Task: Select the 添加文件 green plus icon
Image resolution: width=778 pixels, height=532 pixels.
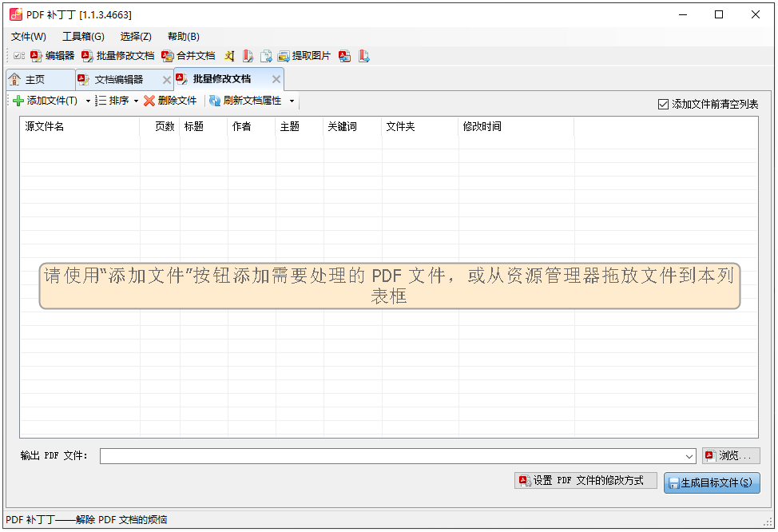Action: (18, 101)
